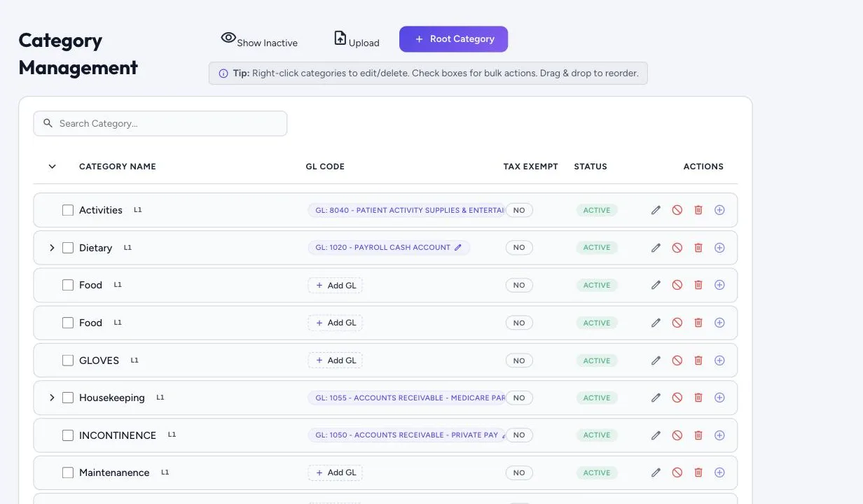This screenshot has height=504, width=863.
Task: Edit GL code pencil on Payroll Cash Account chip
Action: tap(458, 247)
